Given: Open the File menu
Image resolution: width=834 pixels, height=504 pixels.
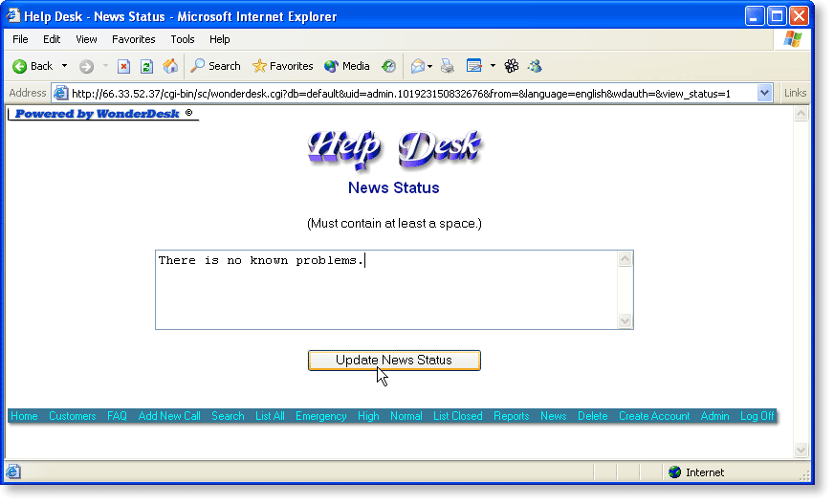Looking at the screenshot, I should tap(20, 39).
